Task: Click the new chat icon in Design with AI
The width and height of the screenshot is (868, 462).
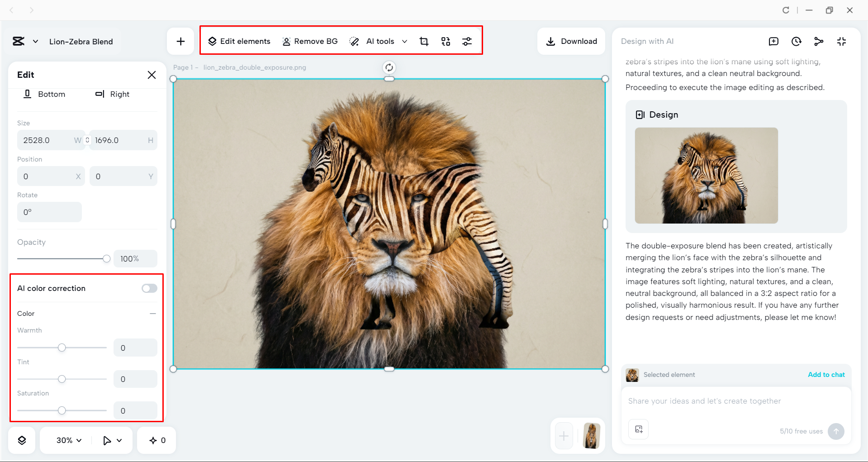Action: coord(773,42)
